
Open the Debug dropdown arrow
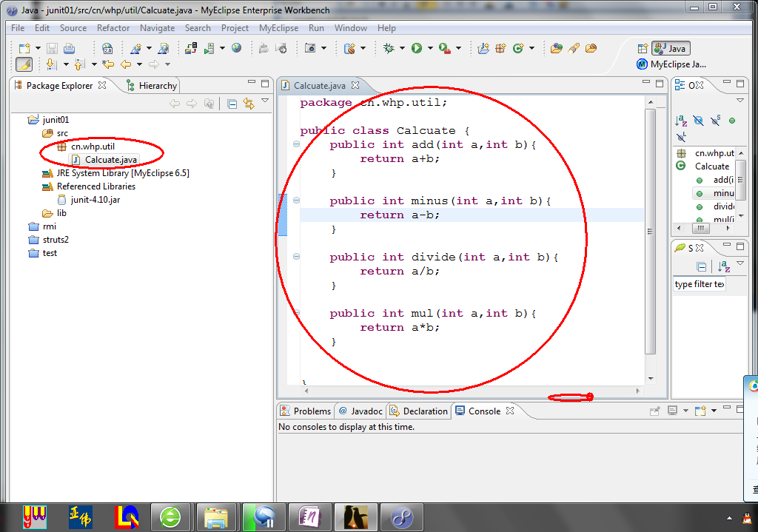pos(402,48)
